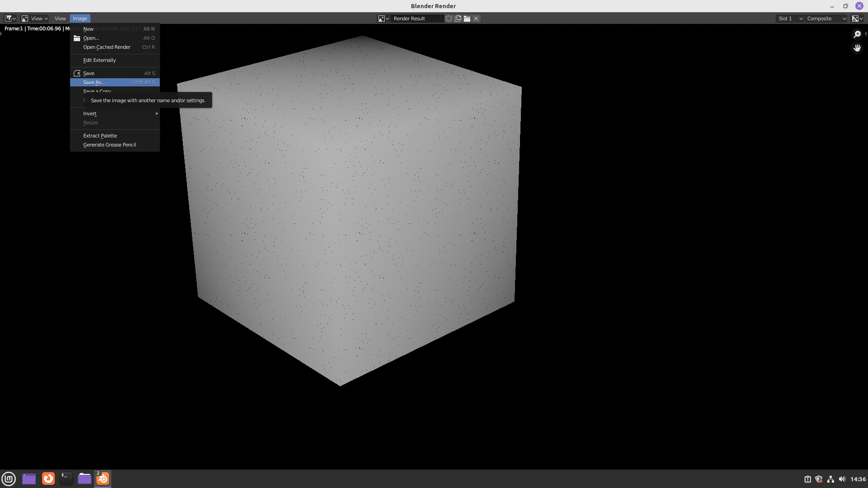The width and height of the screenshot is (868, 488).
Task: Click the pan hand viewport gizmo
Action: (x=857, y=48)
